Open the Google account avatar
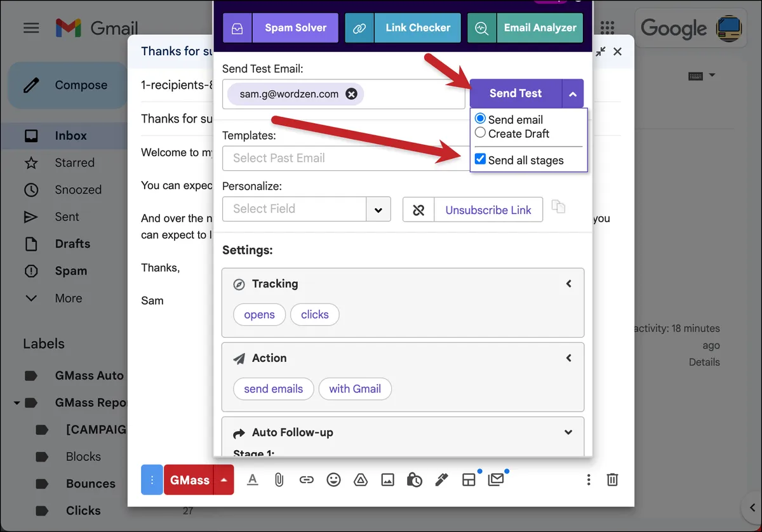This screenshot has width=762, height=532. (729, 28)
